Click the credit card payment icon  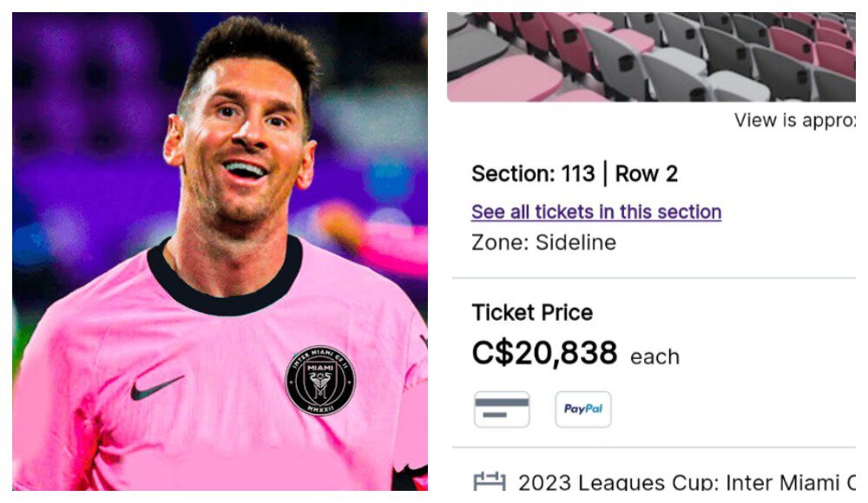pyautogui.click(x=502, y=409)
